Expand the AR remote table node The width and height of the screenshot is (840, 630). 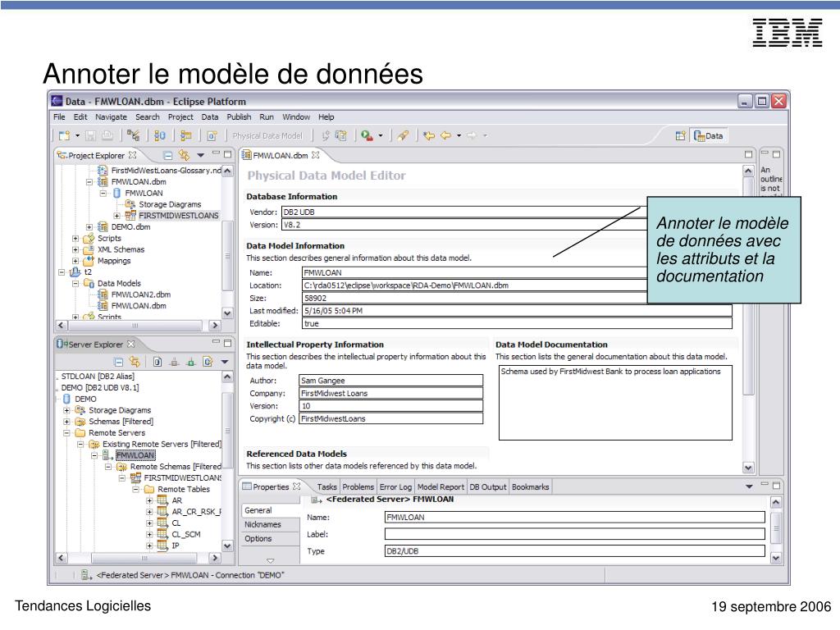[x=149, y=500]
